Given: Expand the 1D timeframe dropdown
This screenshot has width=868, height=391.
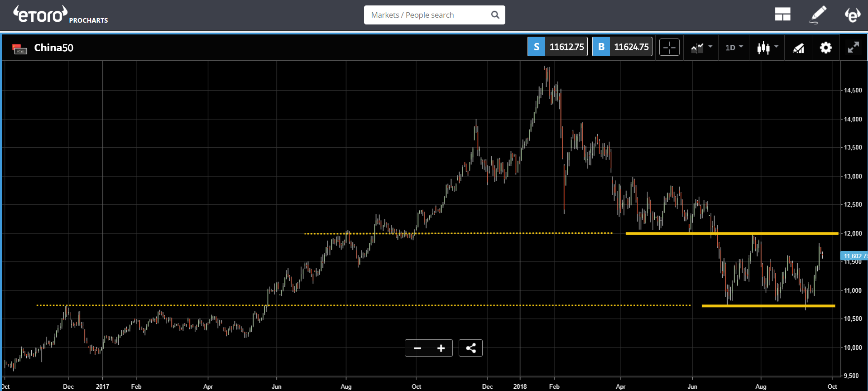Looking at the screenshot, I should click(734, 47).
